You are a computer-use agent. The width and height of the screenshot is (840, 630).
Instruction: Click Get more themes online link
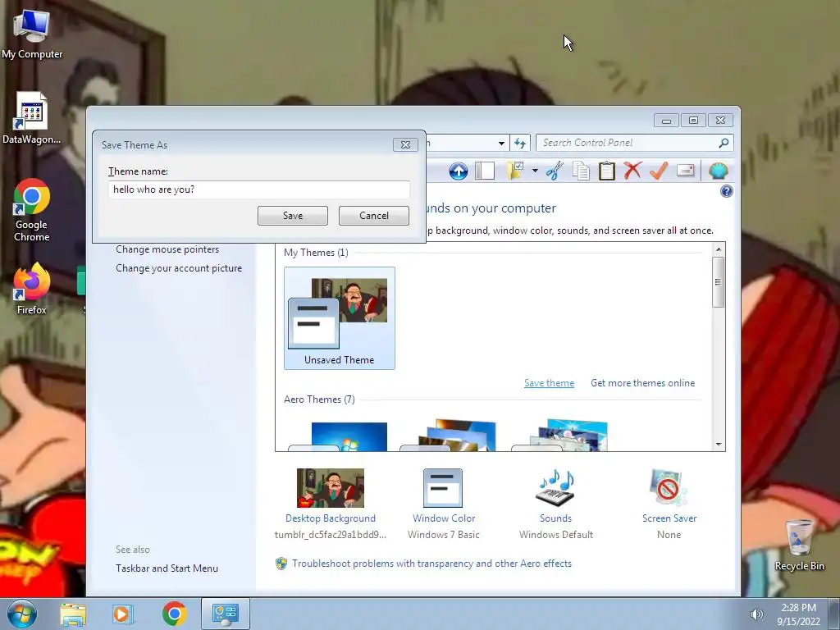642,383
